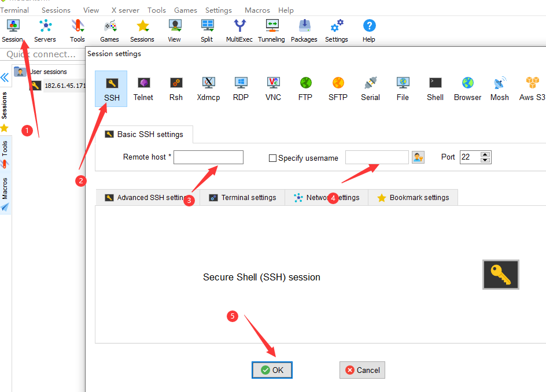Choose the RDP session type
The height and width of the screenshot is (392, 546).
(x=241, y=89)
